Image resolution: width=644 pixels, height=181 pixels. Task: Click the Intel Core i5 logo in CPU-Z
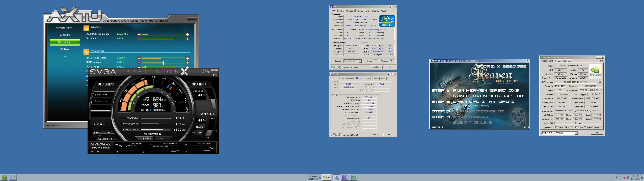pyautogui.click(x=387, y=21)
